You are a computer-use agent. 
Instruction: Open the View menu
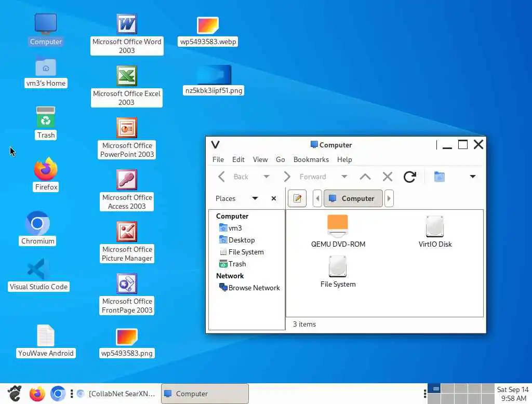(x=260, y=159)
